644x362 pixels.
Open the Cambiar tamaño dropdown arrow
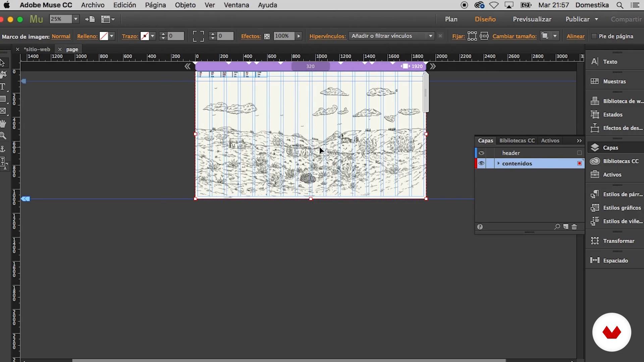555,36
